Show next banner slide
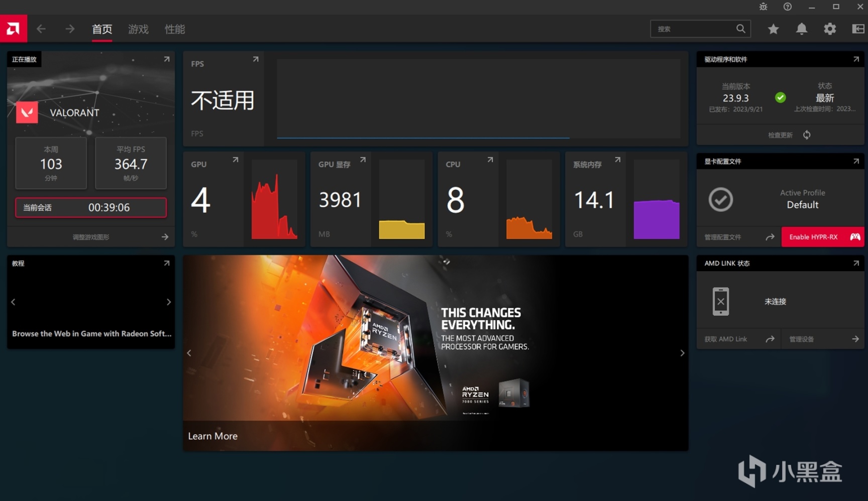Screen dimensions: 868x501 tap(682, 353)
